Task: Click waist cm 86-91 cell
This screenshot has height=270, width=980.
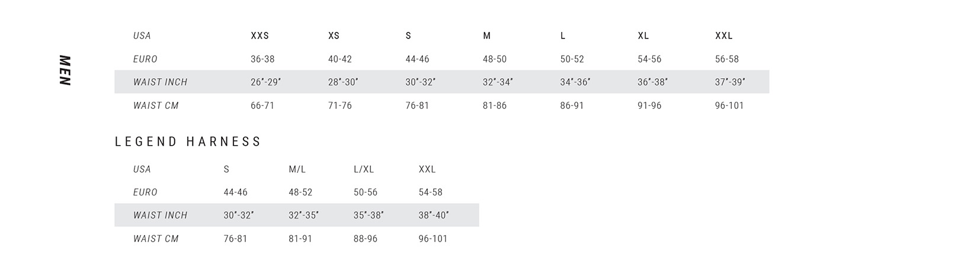Action: 572,106
